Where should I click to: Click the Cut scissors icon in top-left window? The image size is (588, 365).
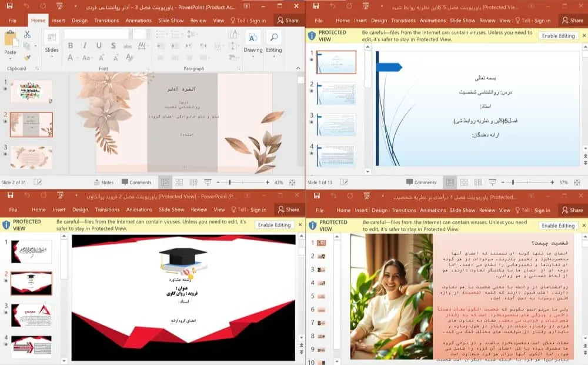pos(27,35)
